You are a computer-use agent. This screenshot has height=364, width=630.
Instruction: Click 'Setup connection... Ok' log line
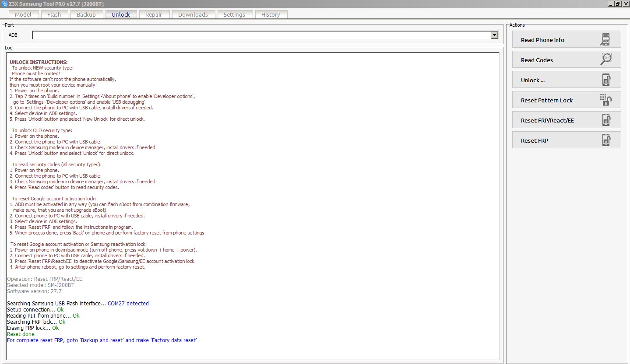[35, 309]
